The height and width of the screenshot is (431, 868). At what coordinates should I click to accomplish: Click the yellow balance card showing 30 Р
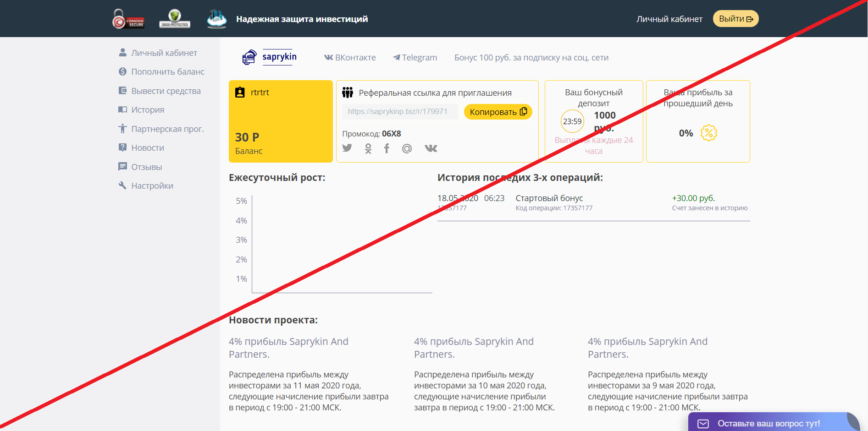coord(281,121)
